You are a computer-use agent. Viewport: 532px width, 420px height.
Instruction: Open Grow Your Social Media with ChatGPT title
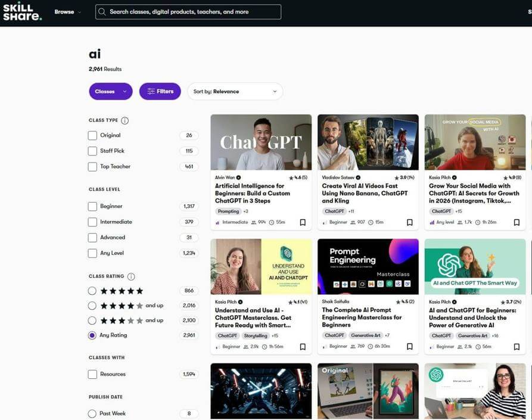(474, 194)
